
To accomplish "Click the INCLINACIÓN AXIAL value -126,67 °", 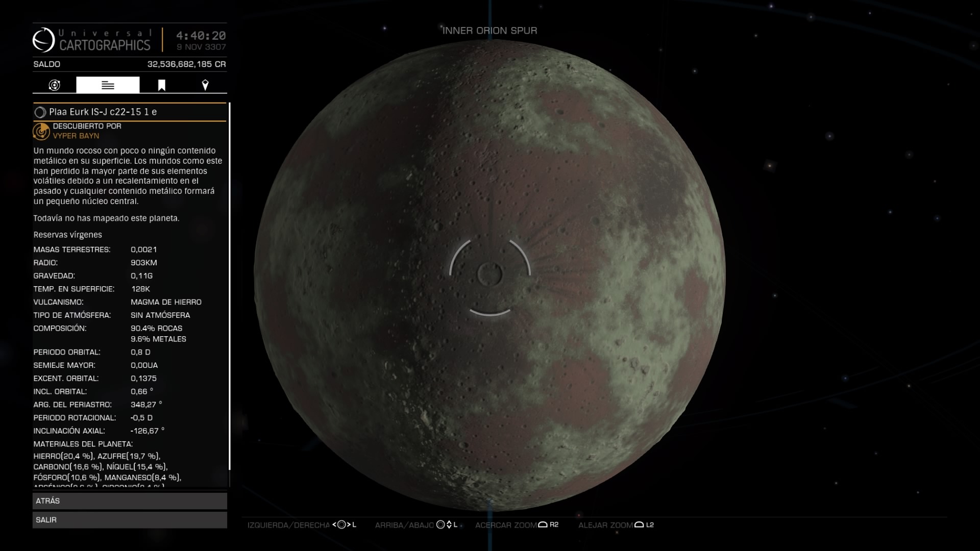I will [148, 431].
